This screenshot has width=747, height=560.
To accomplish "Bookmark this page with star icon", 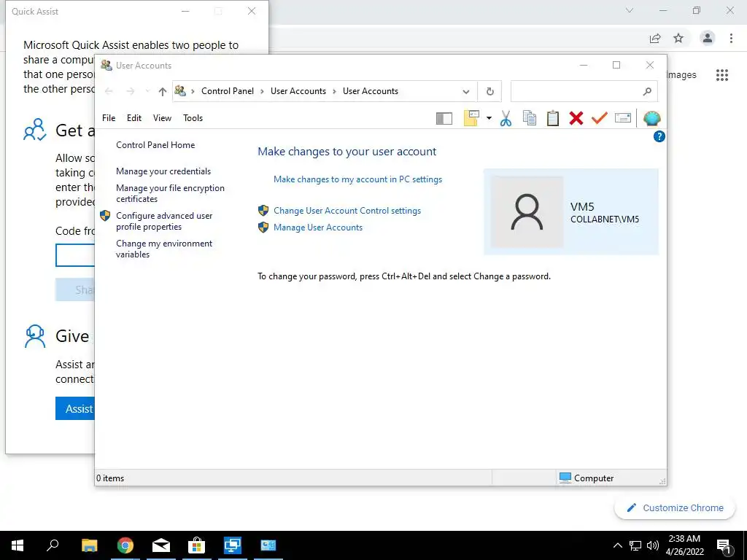I will coord(678,38).
